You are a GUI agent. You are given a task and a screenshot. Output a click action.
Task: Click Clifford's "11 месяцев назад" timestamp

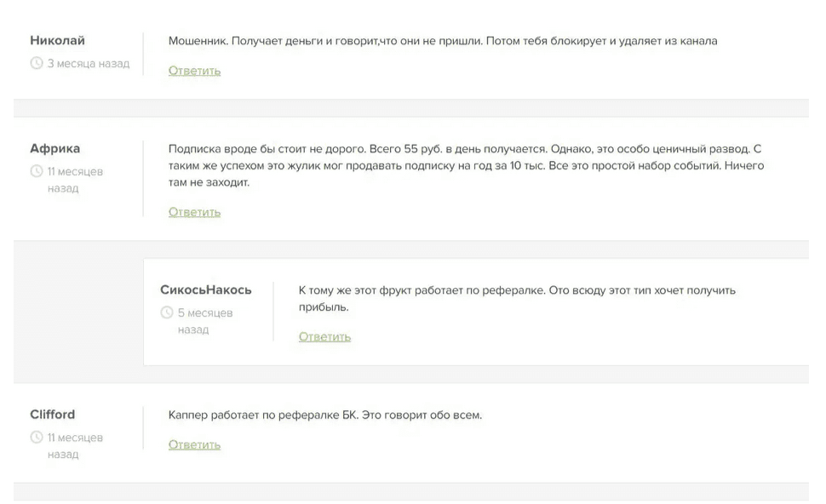click(x=75, y=445)
